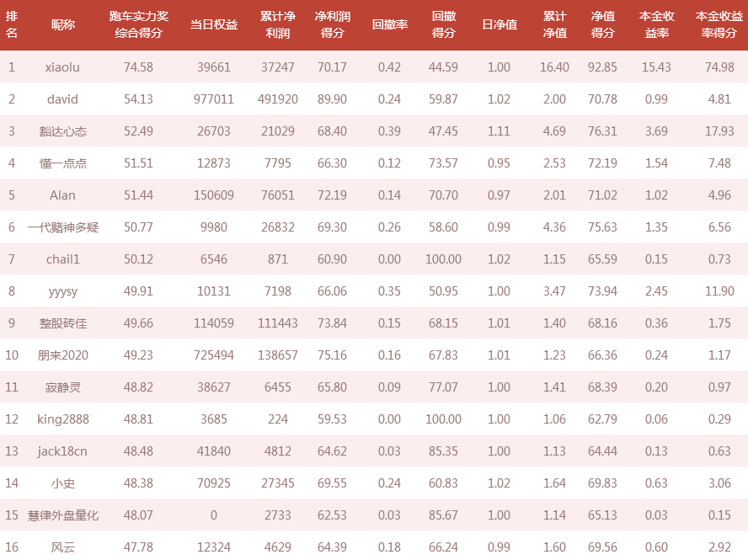The image size is (748, 560).
Task: Click nickname 慧律外盘量化 in row 15
Action: tap(63, 515)
